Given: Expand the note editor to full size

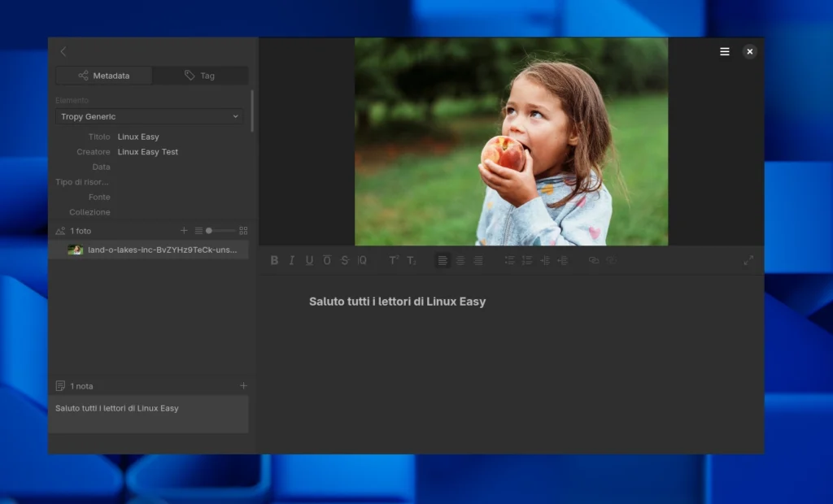Looking at the screenshot, I should [748, 260].
